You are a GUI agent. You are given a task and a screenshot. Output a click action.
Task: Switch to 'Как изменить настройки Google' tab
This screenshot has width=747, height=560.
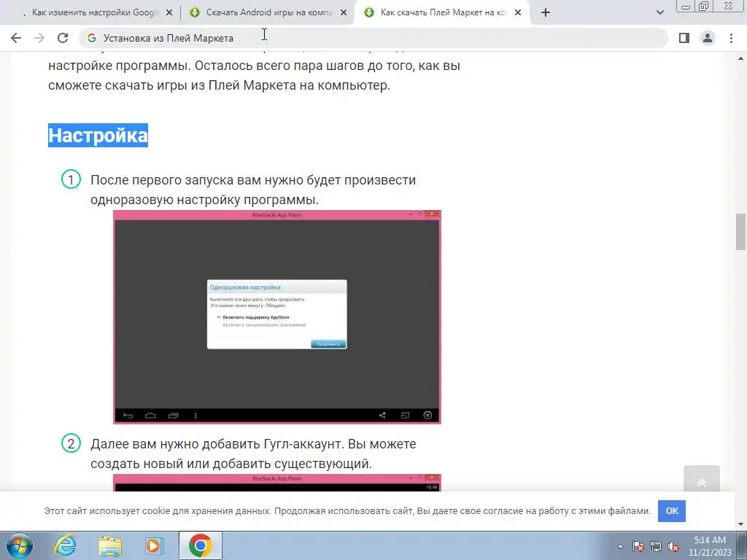96,13
